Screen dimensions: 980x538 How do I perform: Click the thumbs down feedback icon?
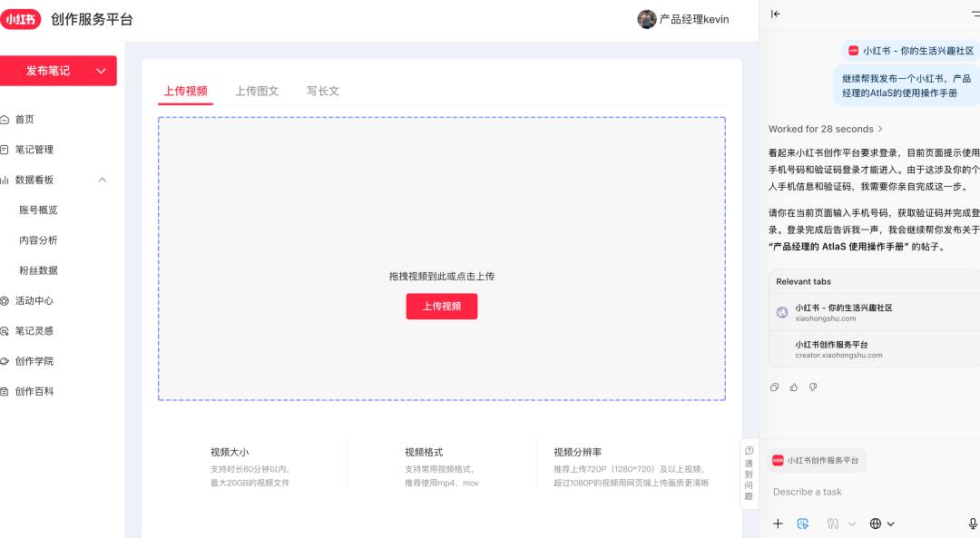(813, 387)
